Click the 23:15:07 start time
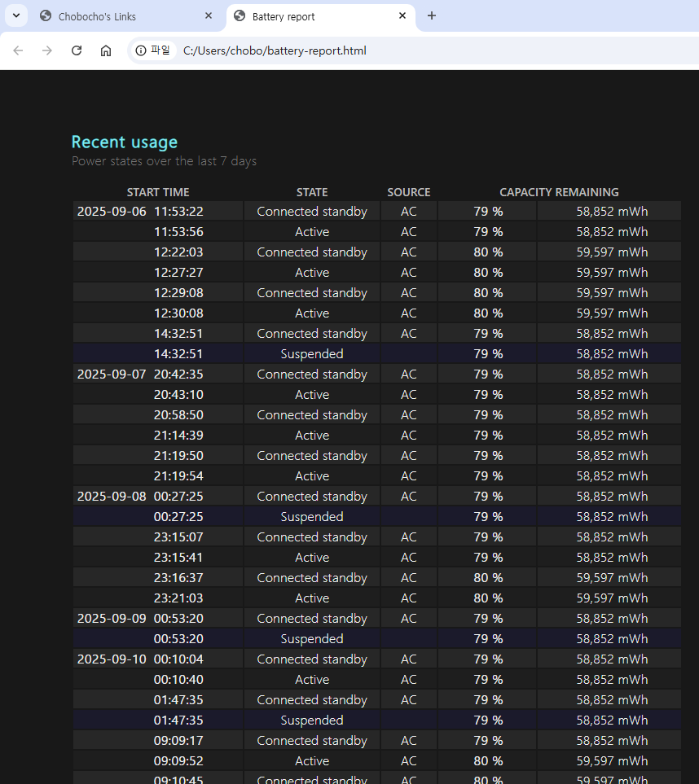The height and width of the screenshot is (784, 699). point(178,537)
